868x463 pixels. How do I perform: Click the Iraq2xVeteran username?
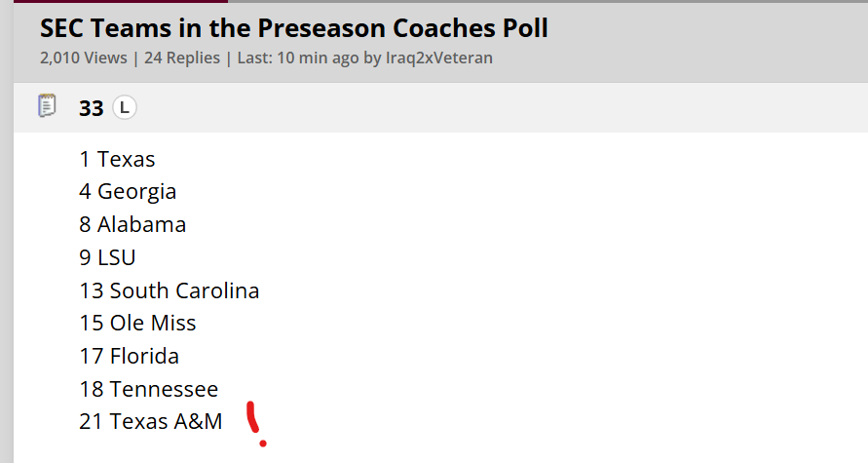pos(439,58)
